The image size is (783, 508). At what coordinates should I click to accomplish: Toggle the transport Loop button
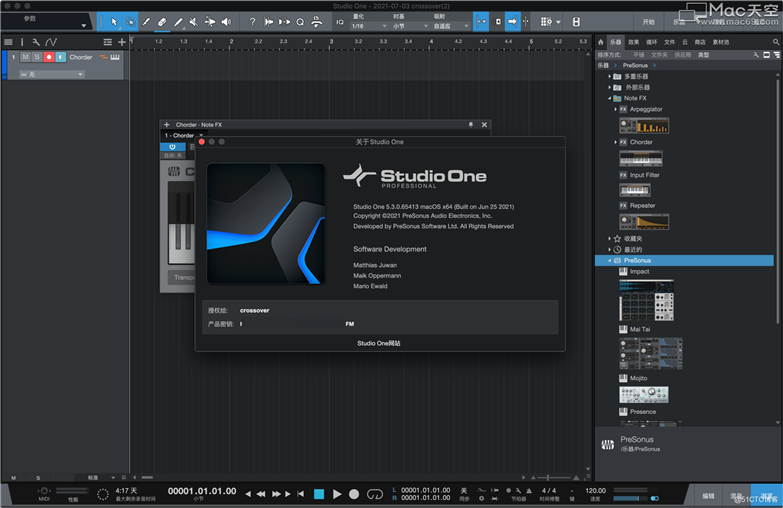coord(375,494)
